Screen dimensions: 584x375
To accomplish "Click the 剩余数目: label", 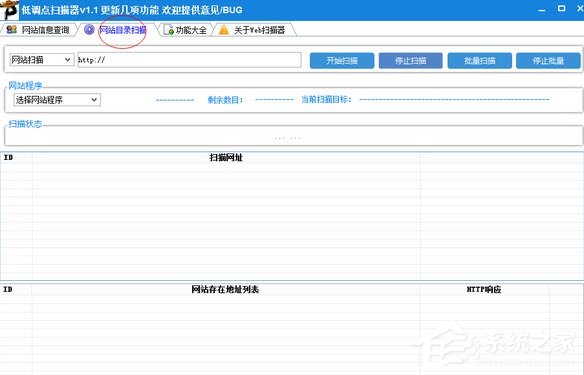I will click(x=225, y=100).
